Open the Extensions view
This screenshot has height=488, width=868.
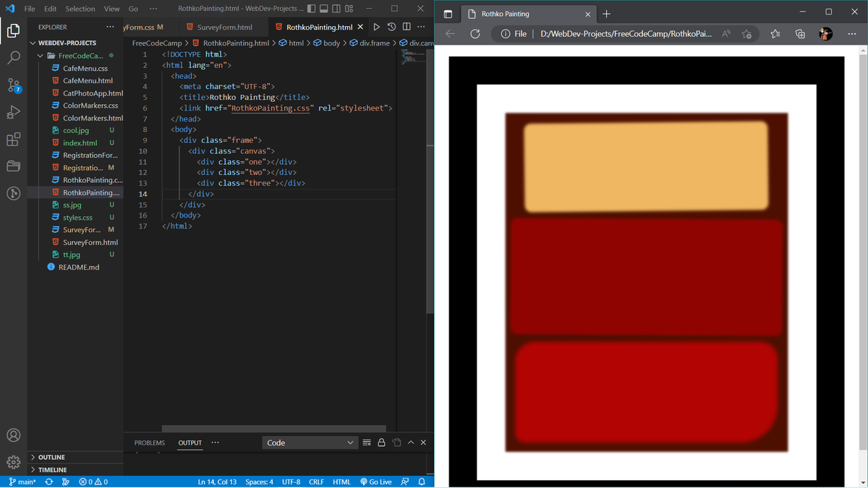[13, 140]
